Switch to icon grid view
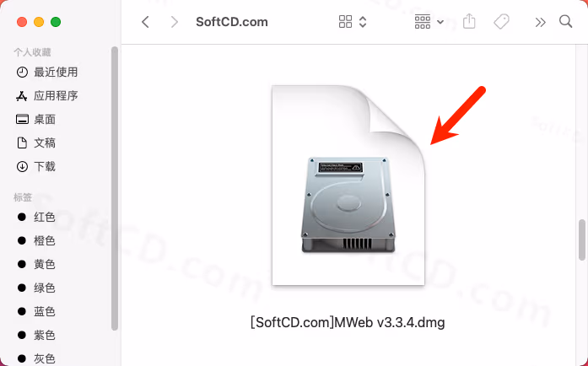The height and width of the screenshot is (366, 588). click(345, 22)
